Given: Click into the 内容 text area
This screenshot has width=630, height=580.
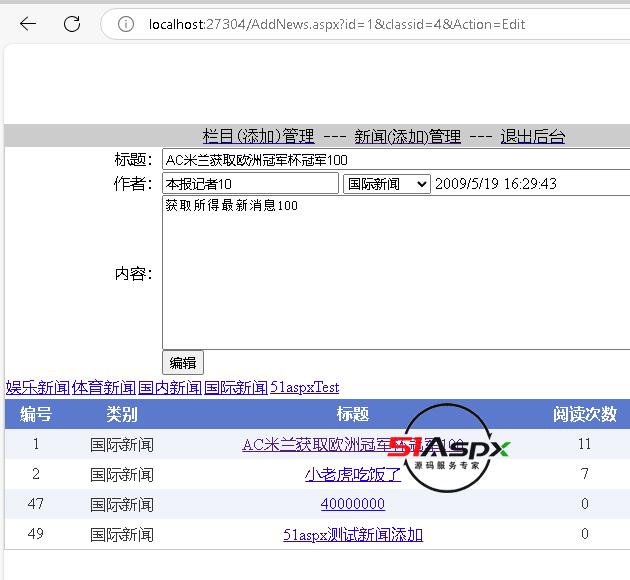Looking at the screenshot, I should pyautogui.click(x=396, y=273).
